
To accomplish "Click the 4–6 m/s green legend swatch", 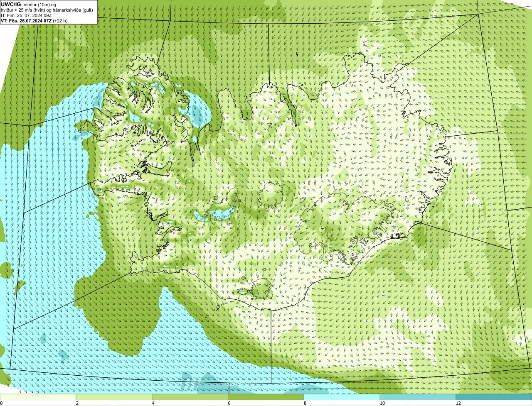I will pos(190,397).
